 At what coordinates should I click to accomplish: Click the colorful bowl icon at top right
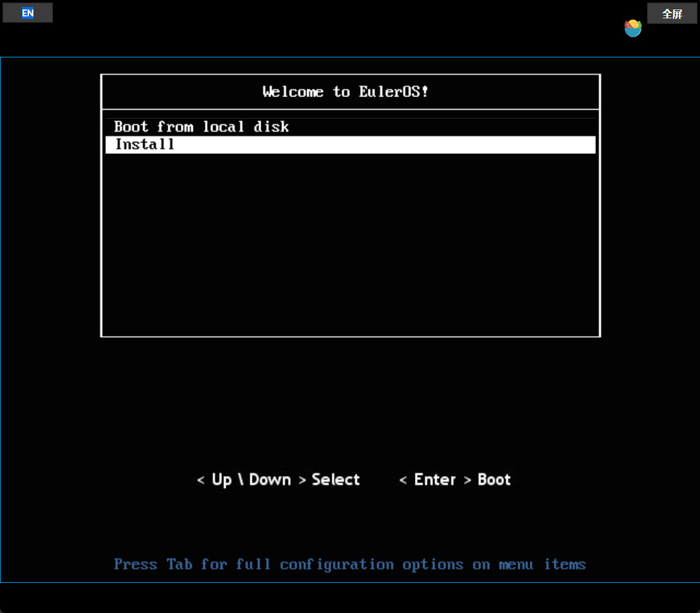[x=633, y=28]
